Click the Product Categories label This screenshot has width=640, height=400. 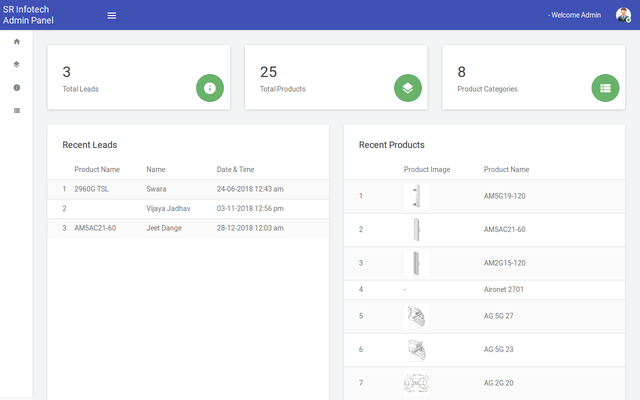[x=487, y=89]
